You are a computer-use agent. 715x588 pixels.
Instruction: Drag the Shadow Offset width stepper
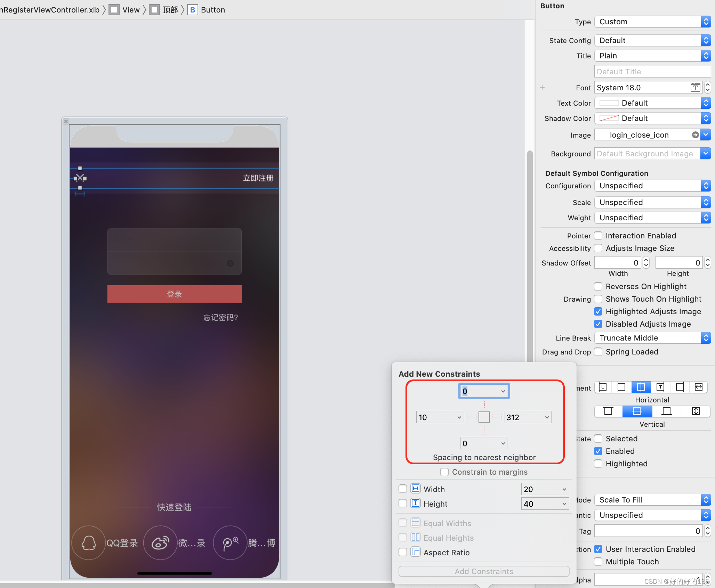tap(647, 262)
